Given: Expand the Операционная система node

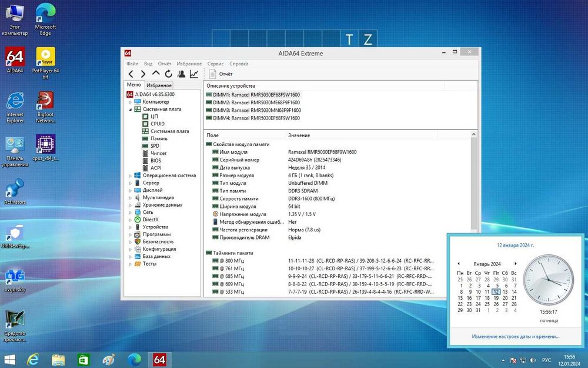Looking at the screenshot, I should point(131,175).
